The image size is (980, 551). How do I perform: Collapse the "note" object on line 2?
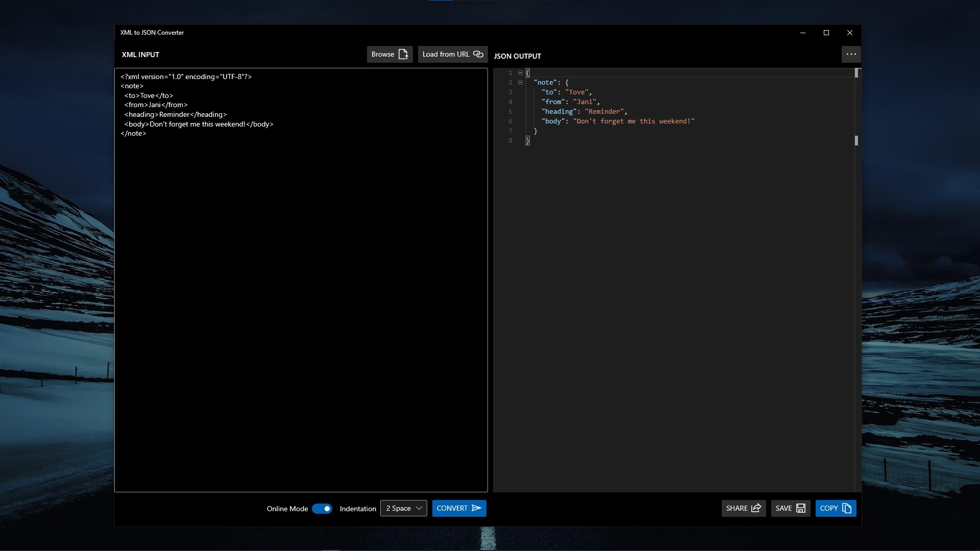(x=520, y=83)
